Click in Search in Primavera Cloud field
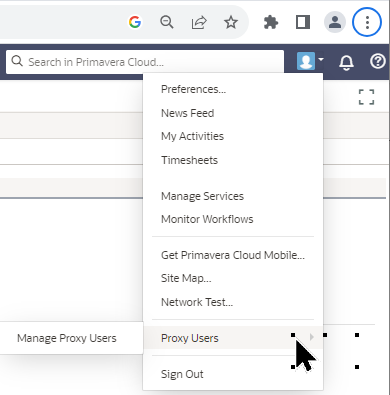Screen dimensions: 390x395 tap(145, 62)
